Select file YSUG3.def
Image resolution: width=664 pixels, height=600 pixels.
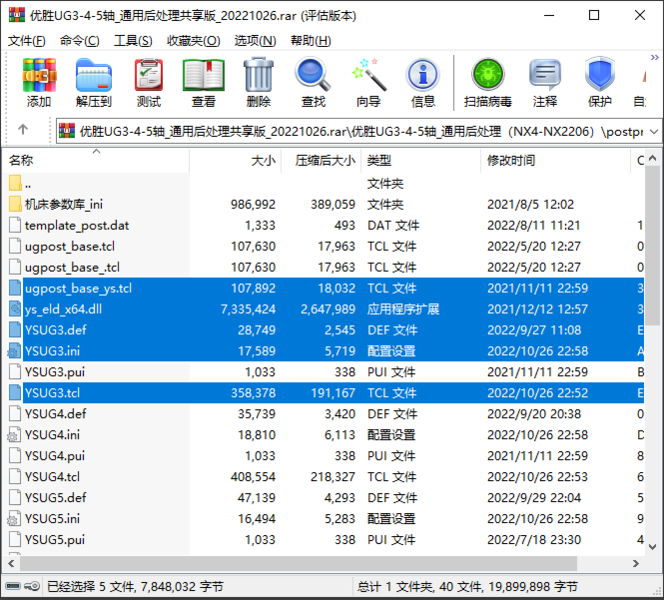(x=55, y=330)
